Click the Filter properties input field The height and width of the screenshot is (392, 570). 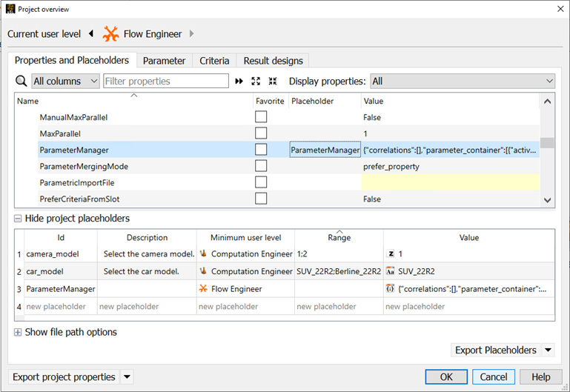coord(166,81)
